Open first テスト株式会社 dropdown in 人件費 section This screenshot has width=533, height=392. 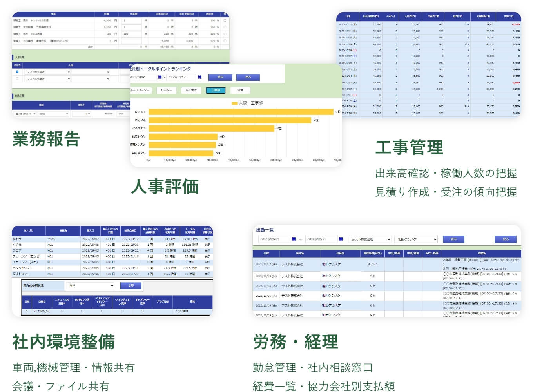[x=47, y=72]
